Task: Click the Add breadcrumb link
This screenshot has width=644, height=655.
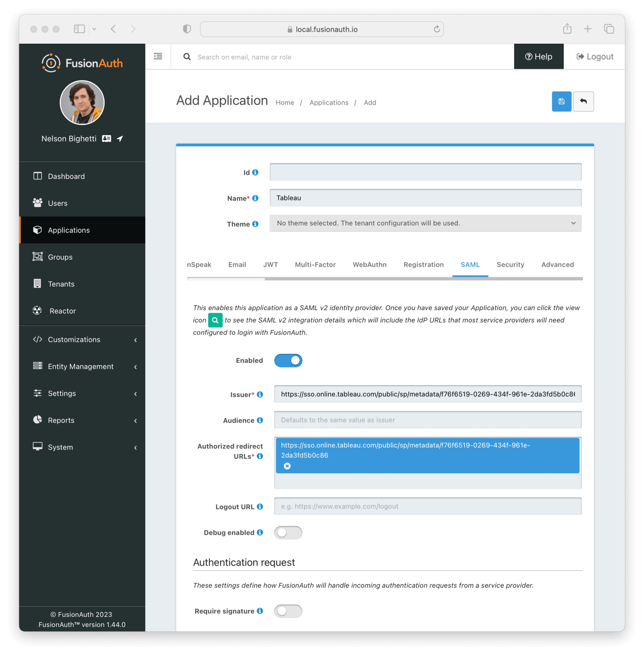Action: coord(370,103)
